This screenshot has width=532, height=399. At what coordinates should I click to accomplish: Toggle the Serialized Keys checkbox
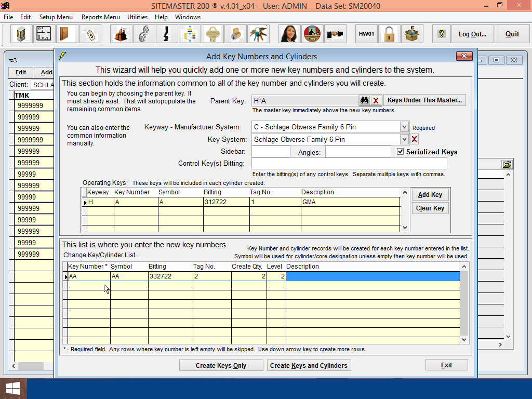click(401, 152)
